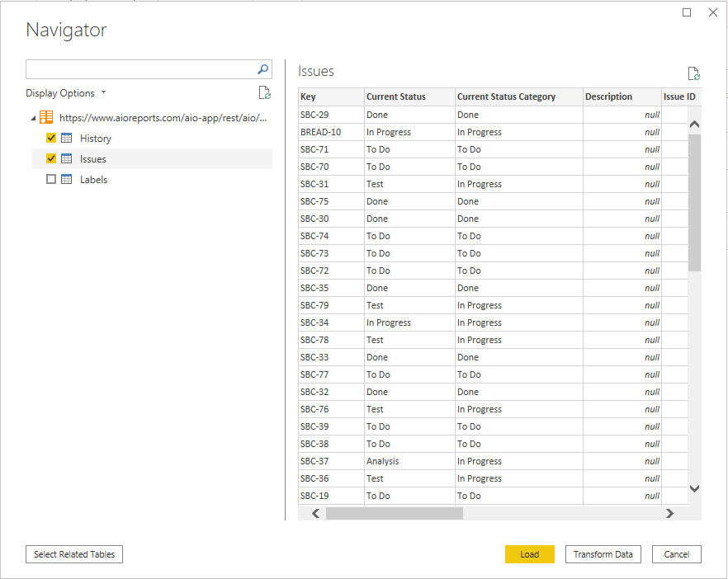This screenshot has height=579, width=728.
Task: Cancel the Navigator dialog
Action: click(676, 554)
